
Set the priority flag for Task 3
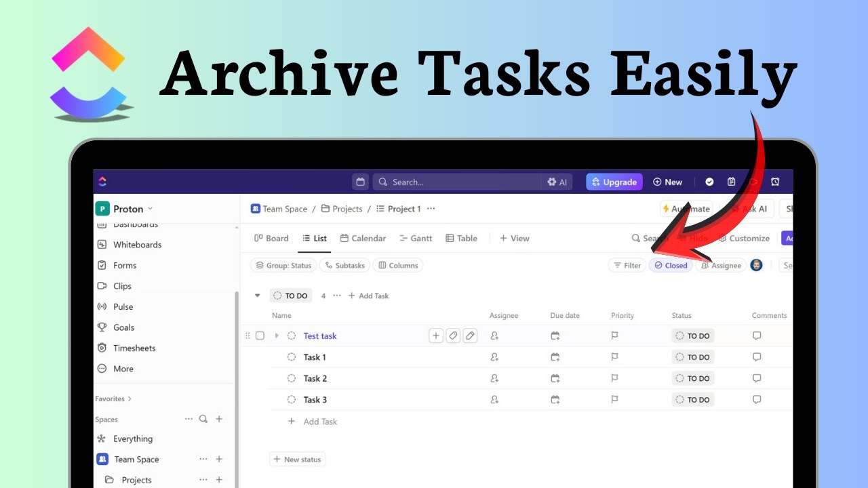pyautogui.click(x=615, y=400)
